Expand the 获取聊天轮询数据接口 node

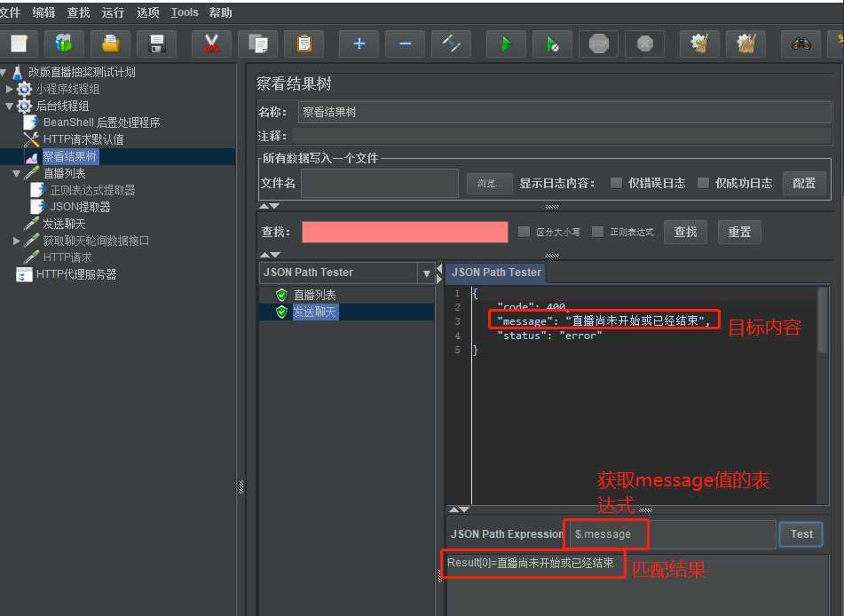pos(17,241)
